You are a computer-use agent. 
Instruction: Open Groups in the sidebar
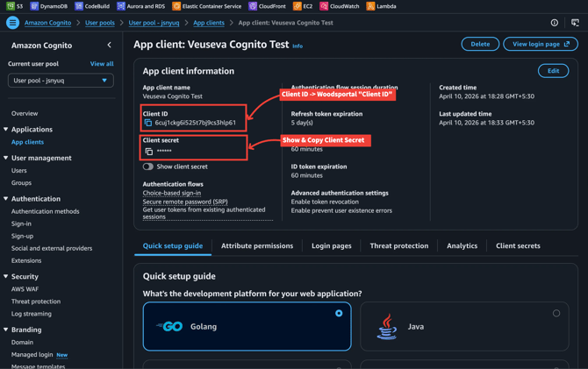point(21,183)
